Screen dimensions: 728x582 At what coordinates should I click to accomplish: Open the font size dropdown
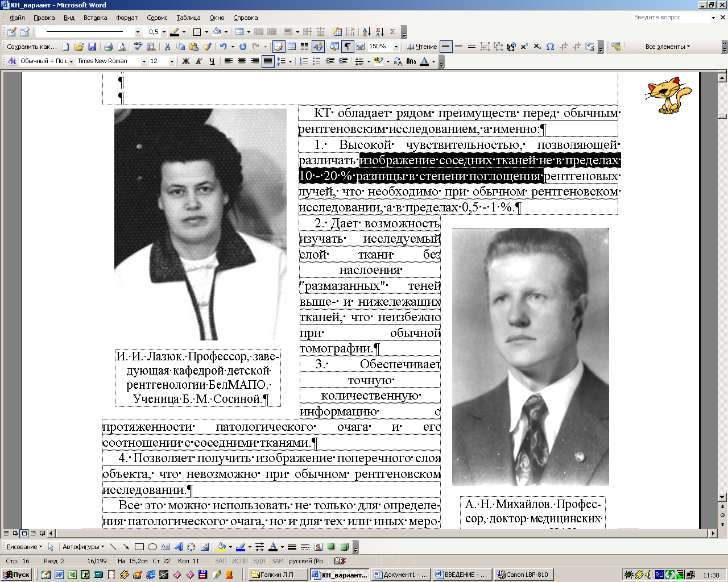coord(172,61)
